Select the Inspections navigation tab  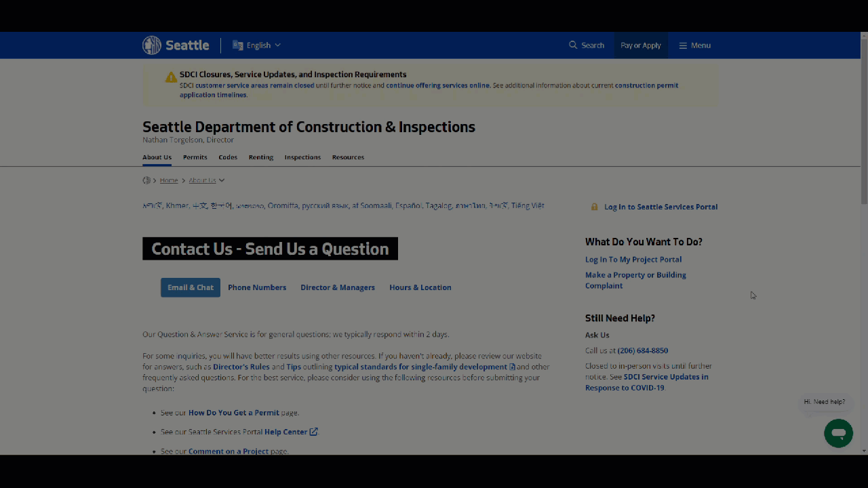tap(302, 157)
